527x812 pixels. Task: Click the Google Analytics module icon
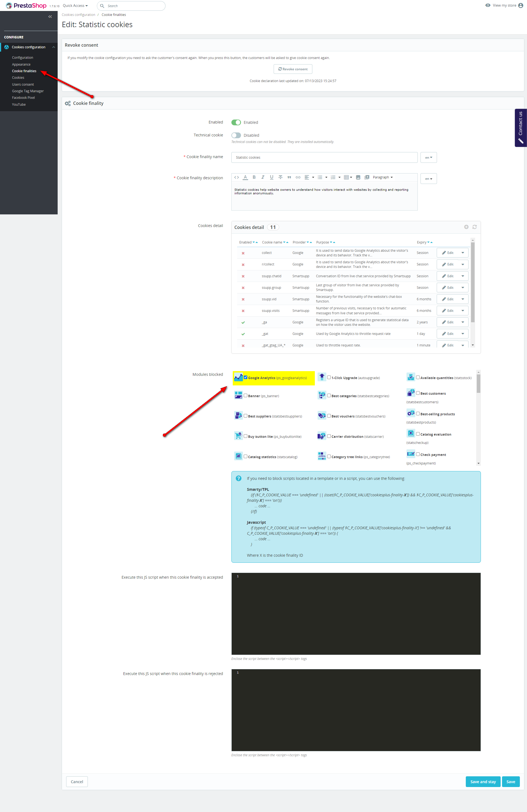click(239, 377)
